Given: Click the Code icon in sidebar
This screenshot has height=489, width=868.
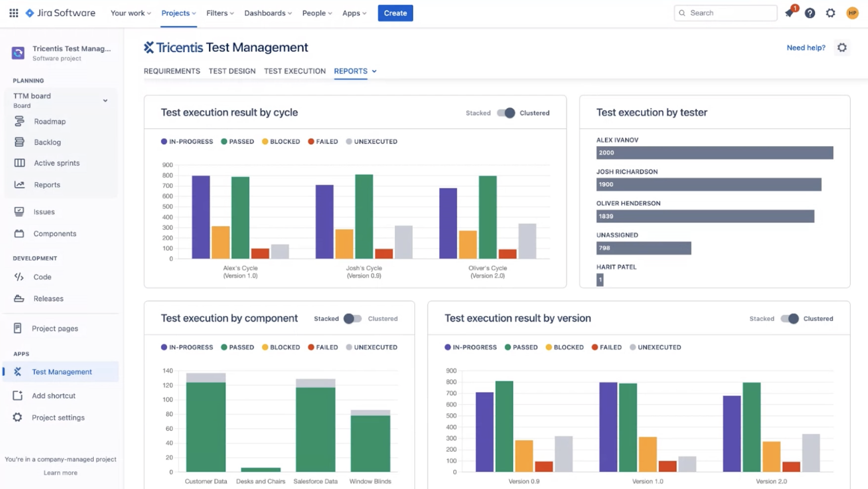Looking at the screenshot, I should pyautogui.click(x=19, y=277).
